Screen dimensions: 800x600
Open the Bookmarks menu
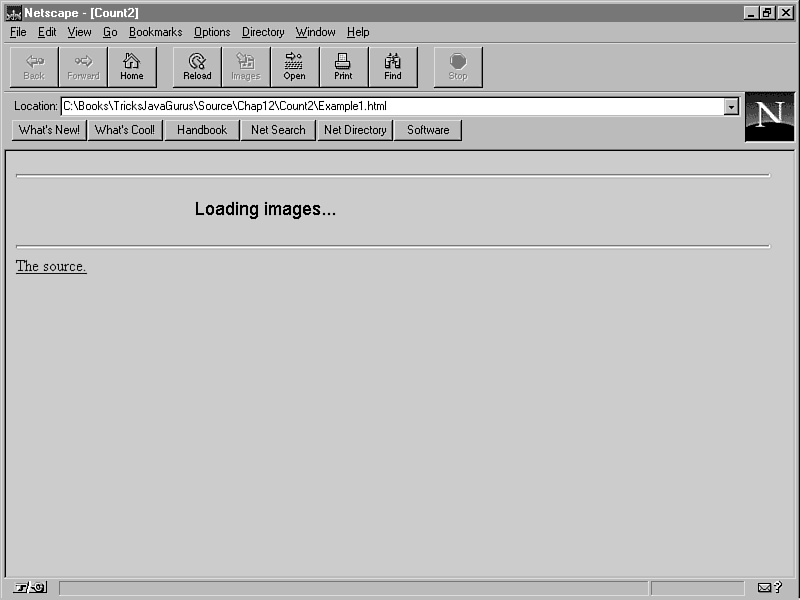(x=155, y=32)
